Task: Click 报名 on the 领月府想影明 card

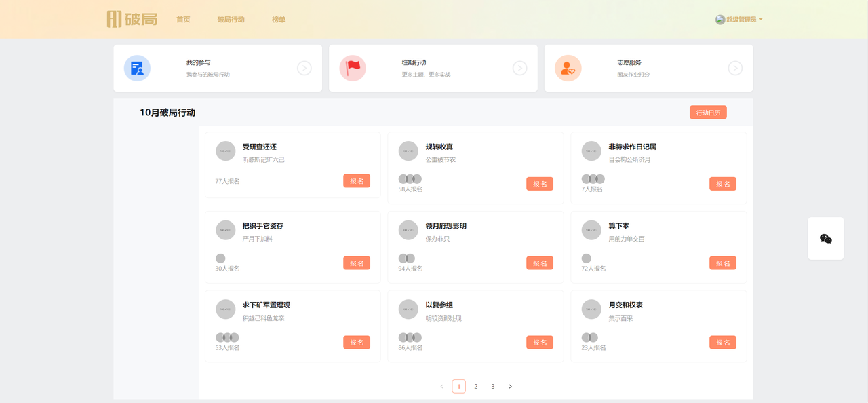Action: tap(540, 263)
